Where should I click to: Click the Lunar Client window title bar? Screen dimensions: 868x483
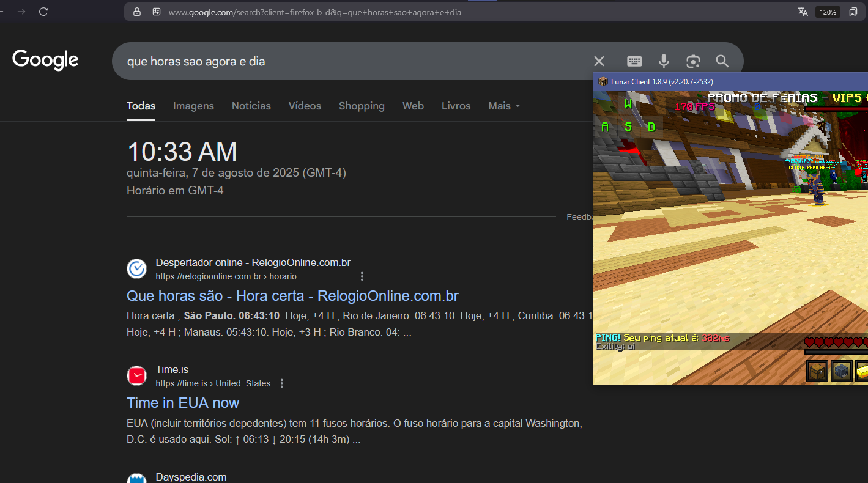pos(730,81)
